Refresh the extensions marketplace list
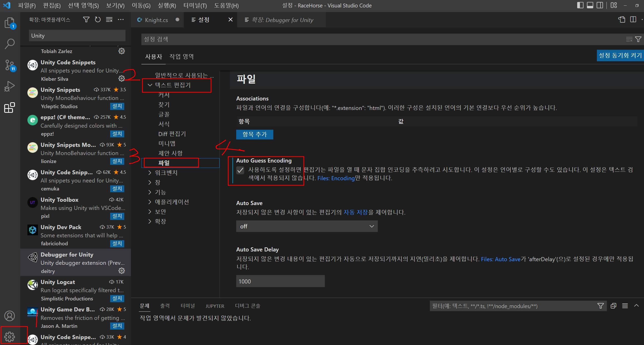Viewport: 644px width, 345px height. [98, 20]
